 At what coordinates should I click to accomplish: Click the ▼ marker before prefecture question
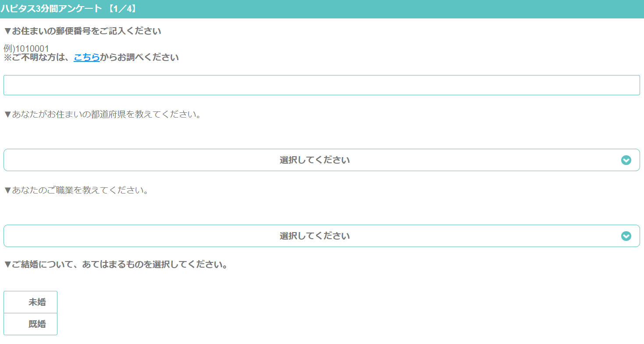(x=7, y=115)
